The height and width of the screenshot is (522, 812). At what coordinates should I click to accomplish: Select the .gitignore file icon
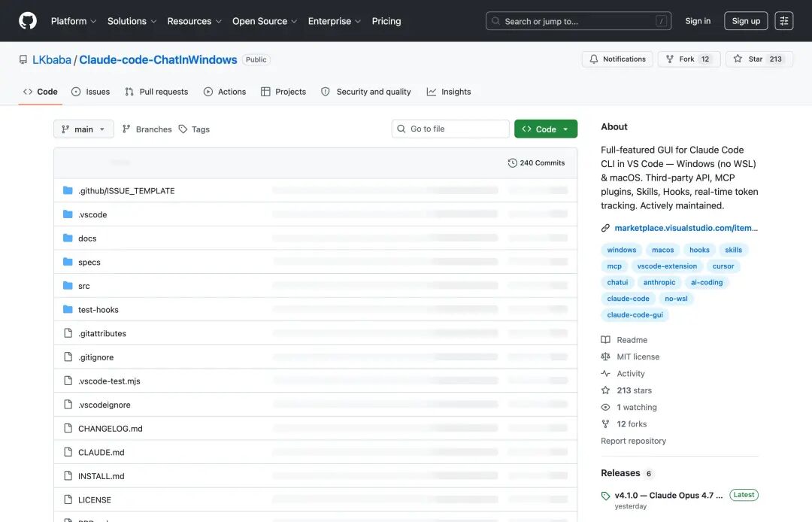click(68, 357)
